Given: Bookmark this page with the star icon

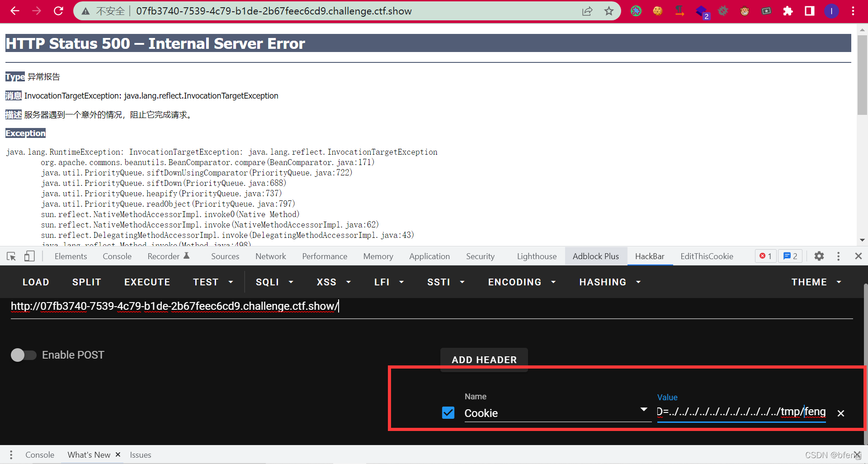Looking at the screenshot, I should point(609,11).
